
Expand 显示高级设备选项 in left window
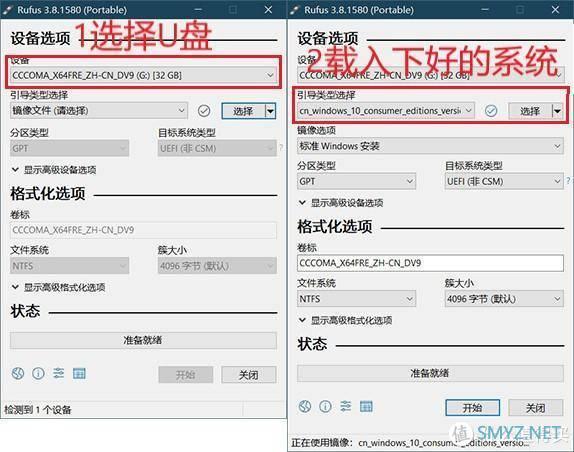pyautogui.click(x=54, y=170)
